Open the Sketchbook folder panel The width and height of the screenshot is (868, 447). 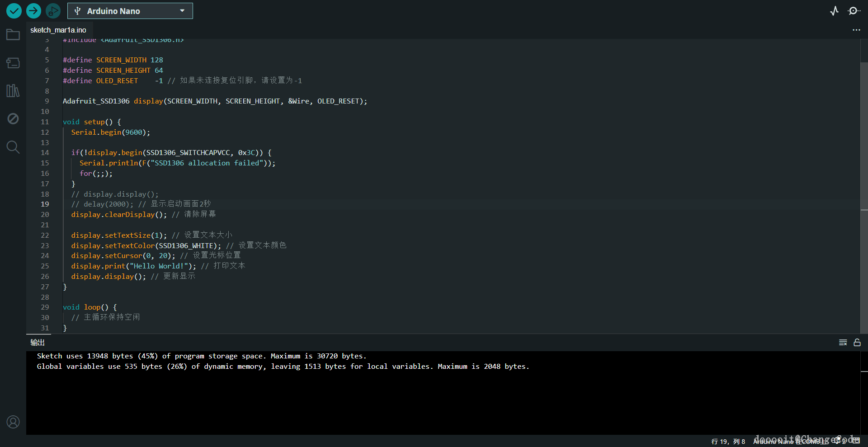click(x=13, y=35)
